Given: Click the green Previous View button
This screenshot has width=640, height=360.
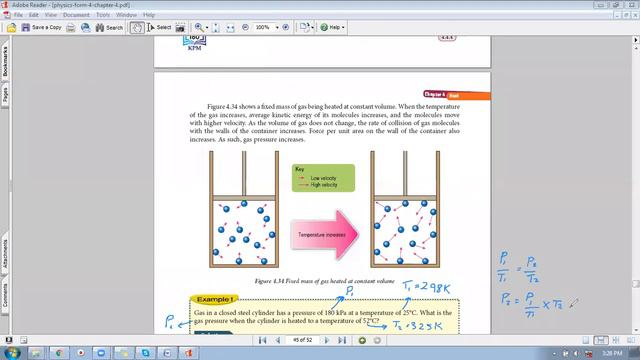Looking at the screenshot, I should (362, 340).
